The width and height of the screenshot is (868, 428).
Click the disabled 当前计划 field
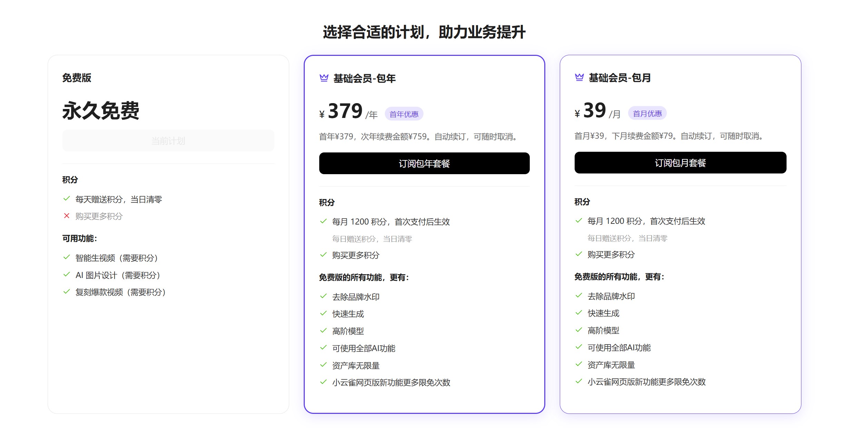coord(168,140)
